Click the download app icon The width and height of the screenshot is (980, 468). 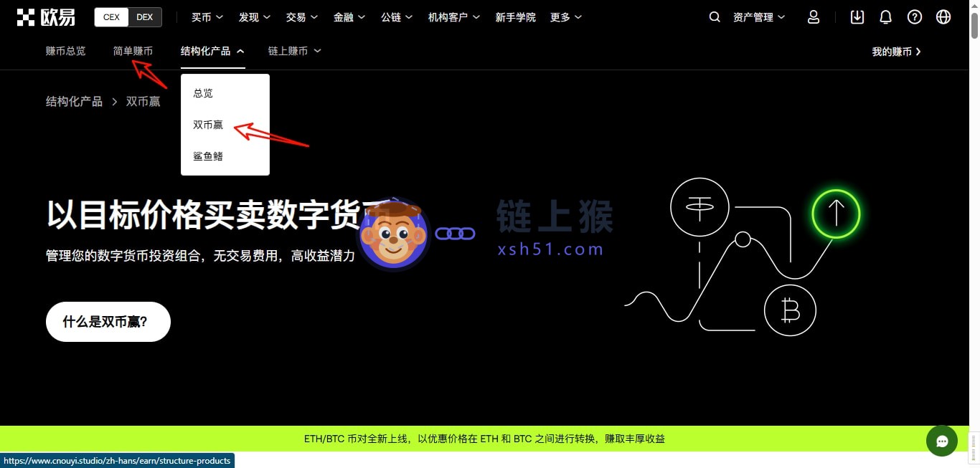coord(857,17)
